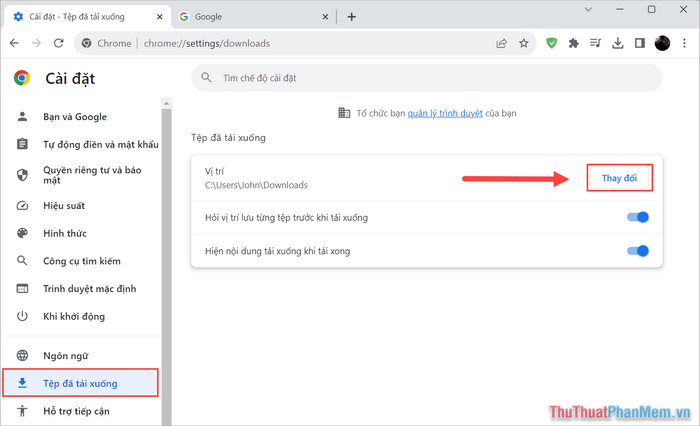The height and width of the screenshot is (426, 700).
Task: Open Công cụ tìm kiếm section
Action: click(81, 261)
